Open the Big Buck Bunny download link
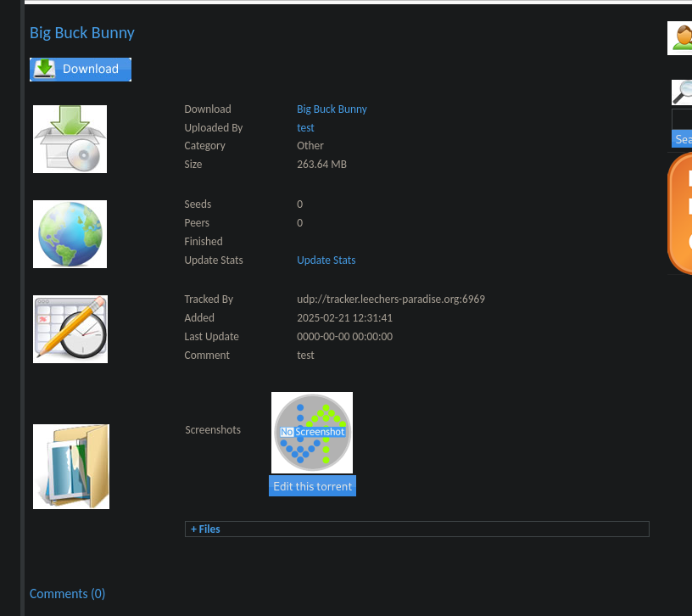Screen dimensions: 692x616 (332, 109)
